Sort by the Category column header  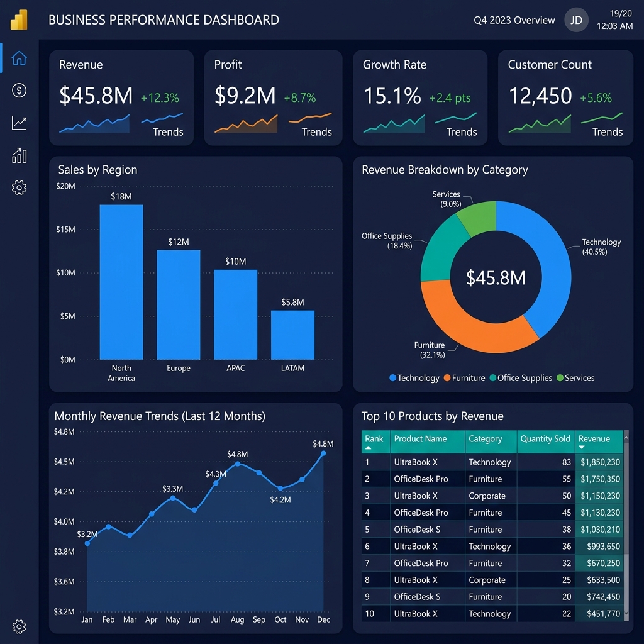pos(491,442)
